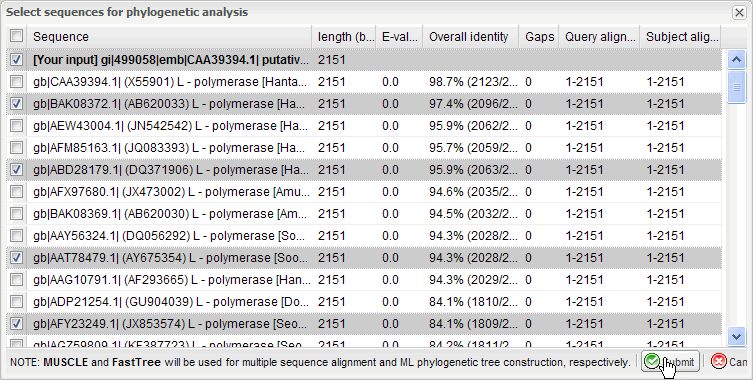Select the 98.7% (2123/2... identity cell
The image size is (753, 380).
[x=473, y=82]
